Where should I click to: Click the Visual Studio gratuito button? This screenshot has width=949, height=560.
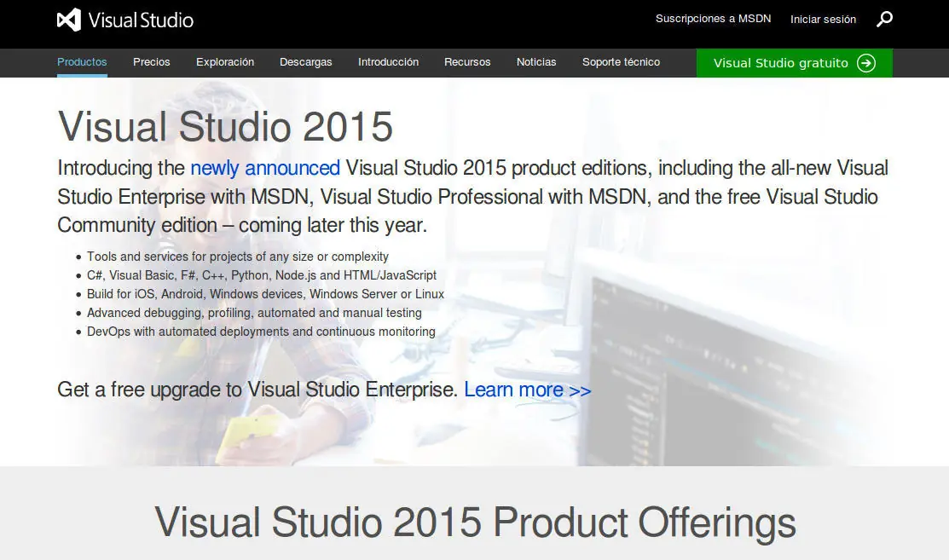(794, 63)
